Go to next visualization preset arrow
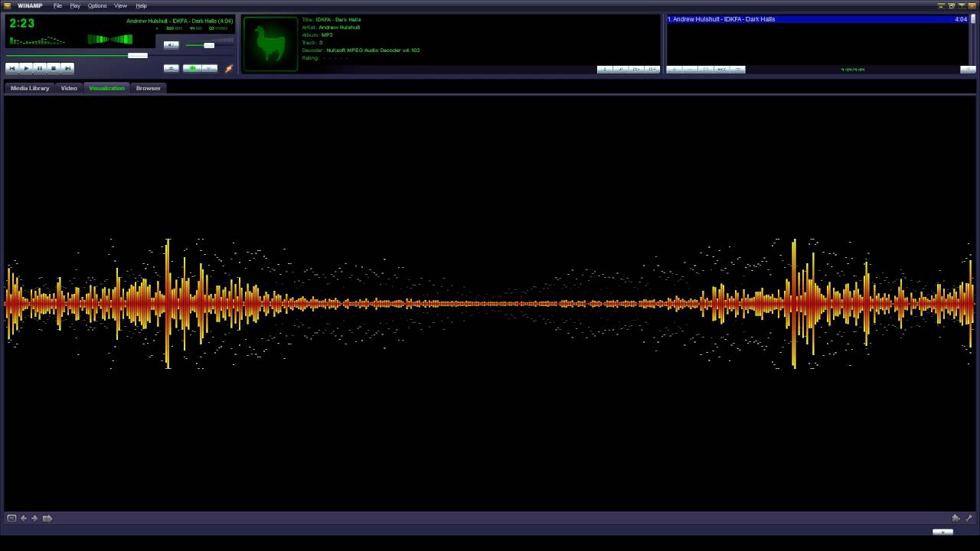The width and height of the screenshot is (980, 551). tap(34, 518)
